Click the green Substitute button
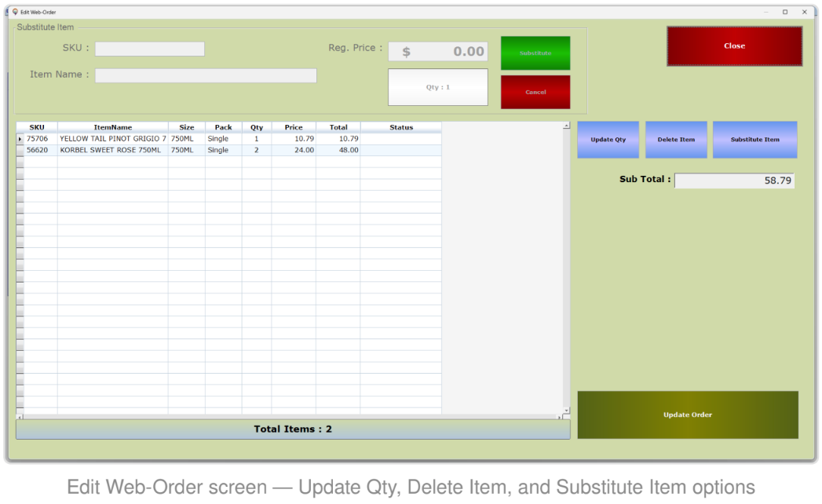The image size is (822, 504). (535, 53)
